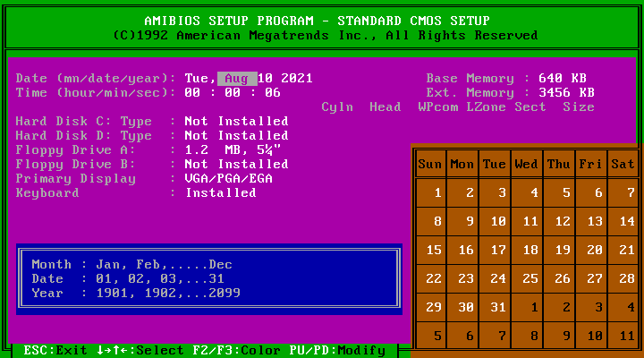
Task: Select Primary Display VGA/PGA/EGA value
Action: 228,178
